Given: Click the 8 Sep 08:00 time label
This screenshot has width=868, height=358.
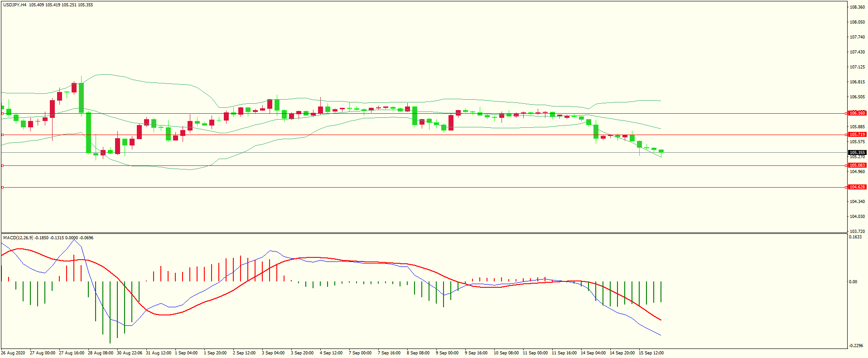Looking at the screenshot, I should (418, 353).
